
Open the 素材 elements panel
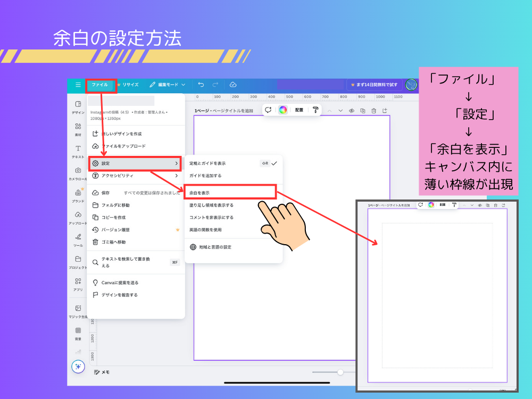click(x=78, y=130)
